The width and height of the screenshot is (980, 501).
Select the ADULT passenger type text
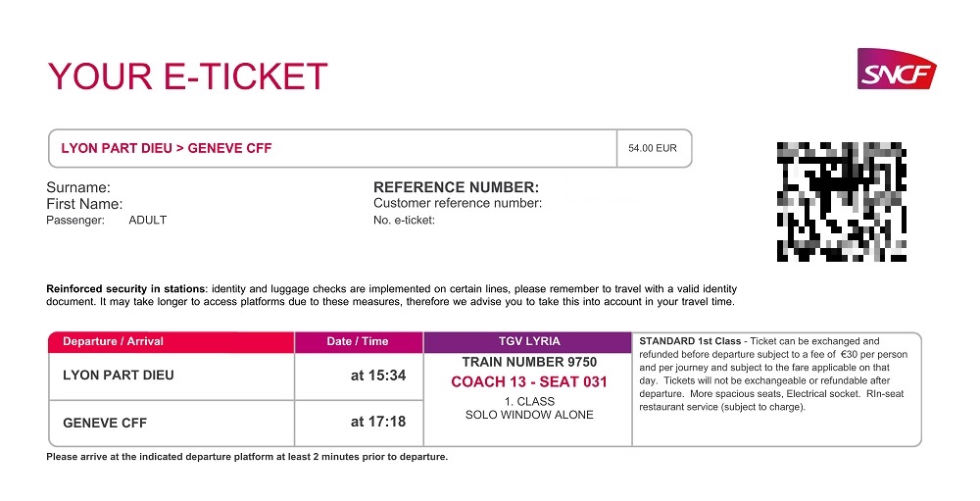click(x=148, y=221)
